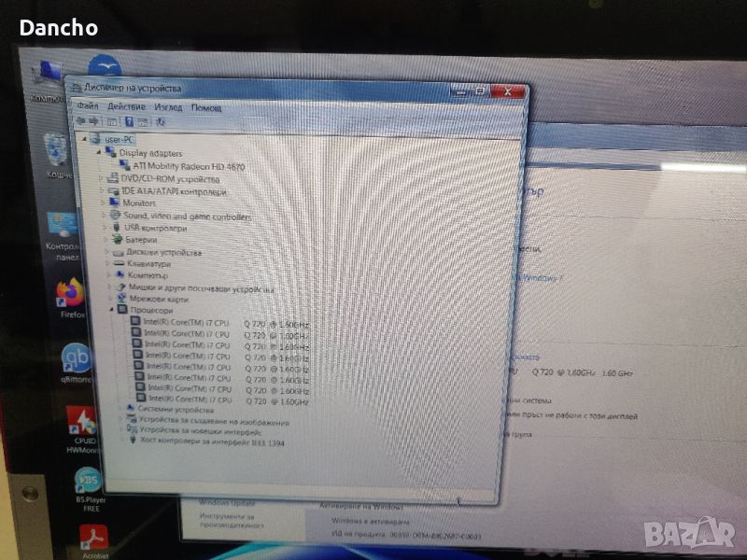The image size is (747, 560).
Task: Expand USB контролери category
Action: (105, 228)
